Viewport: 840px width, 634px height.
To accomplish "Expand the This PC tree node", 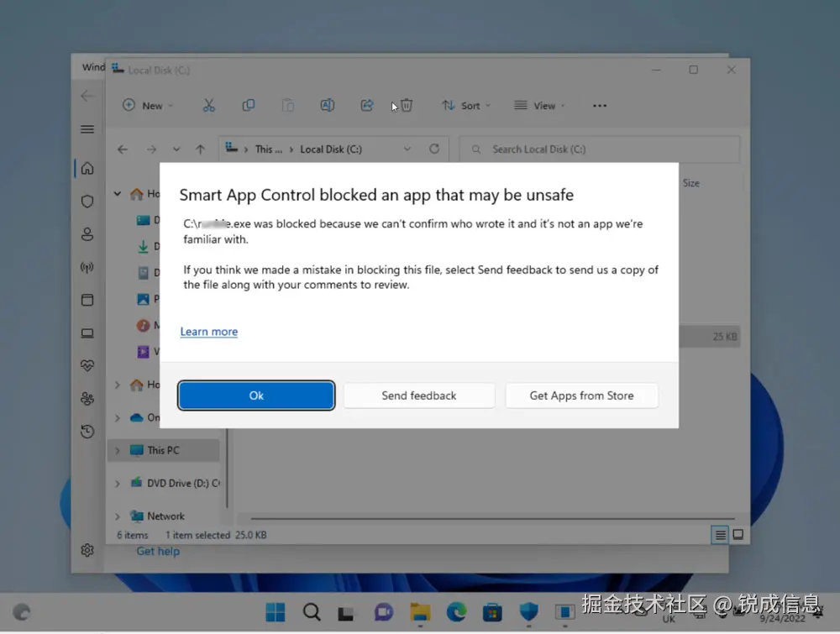I will tap(118, 450).
